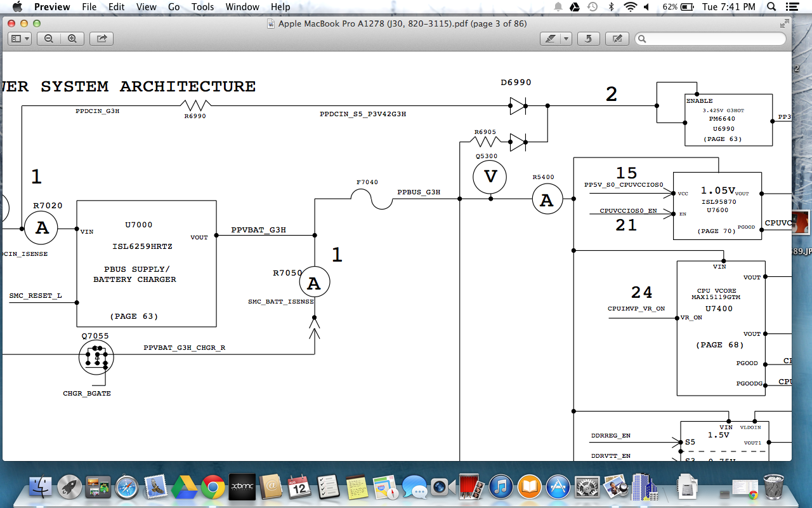Open the App Store in Dock

(x=558, y=488)
